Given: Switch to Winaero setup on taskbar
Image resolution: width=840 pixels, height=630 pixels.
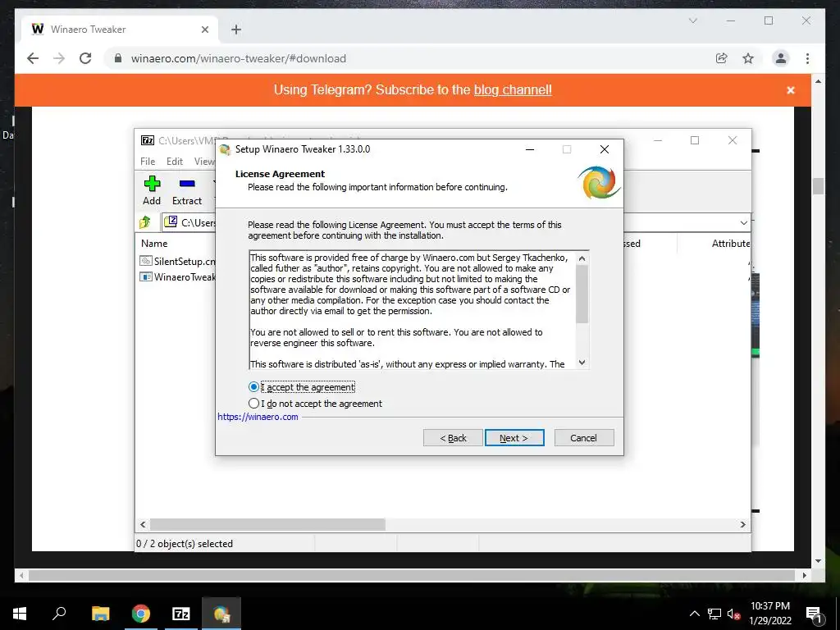Looking at the screenshot, I should [221, 614].
